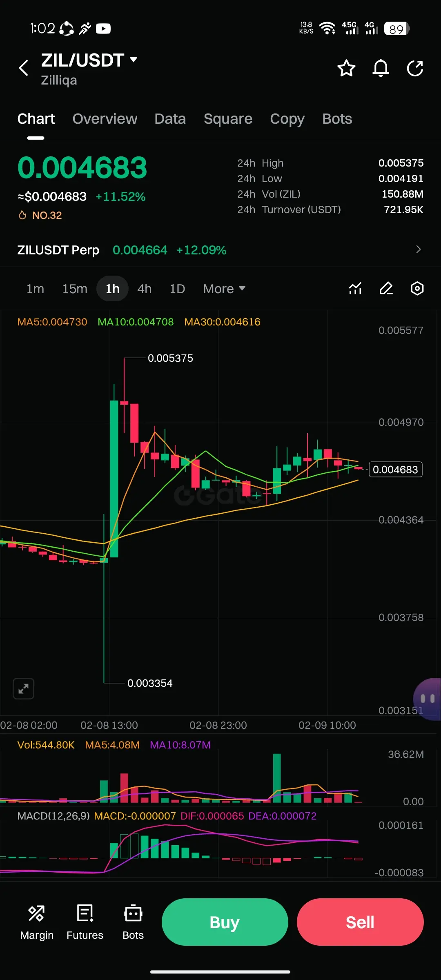Switch to the 4h timeframe
The height and width of the screenshot is (980, 441).
pos(145,289)
